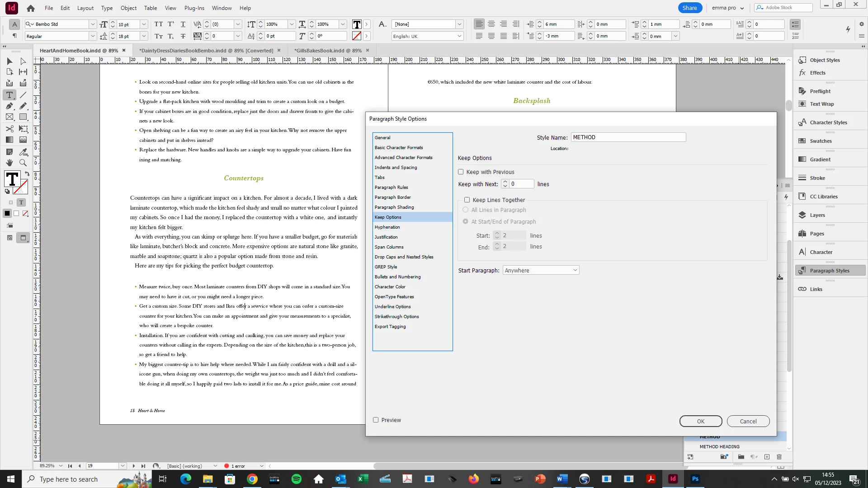The width and height of the screenshot is (868, 488).
Task: Open the Links panel
Action: coord(816,289)
